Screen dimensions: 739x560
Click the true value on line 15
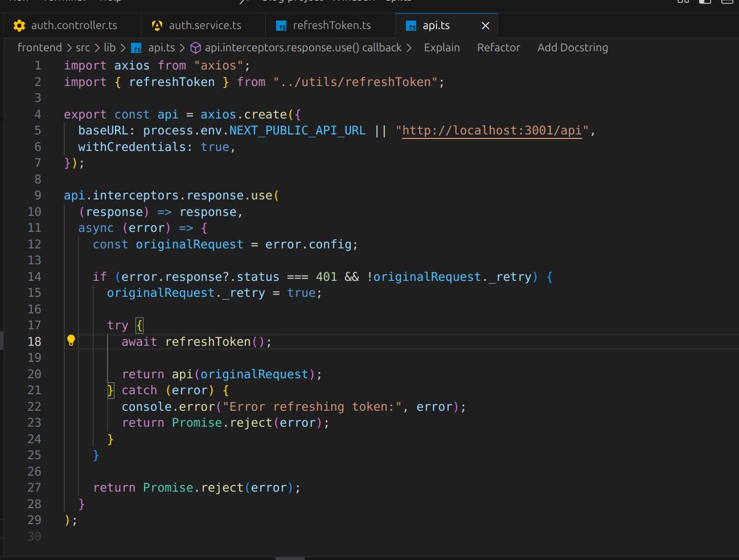(302, 293)
